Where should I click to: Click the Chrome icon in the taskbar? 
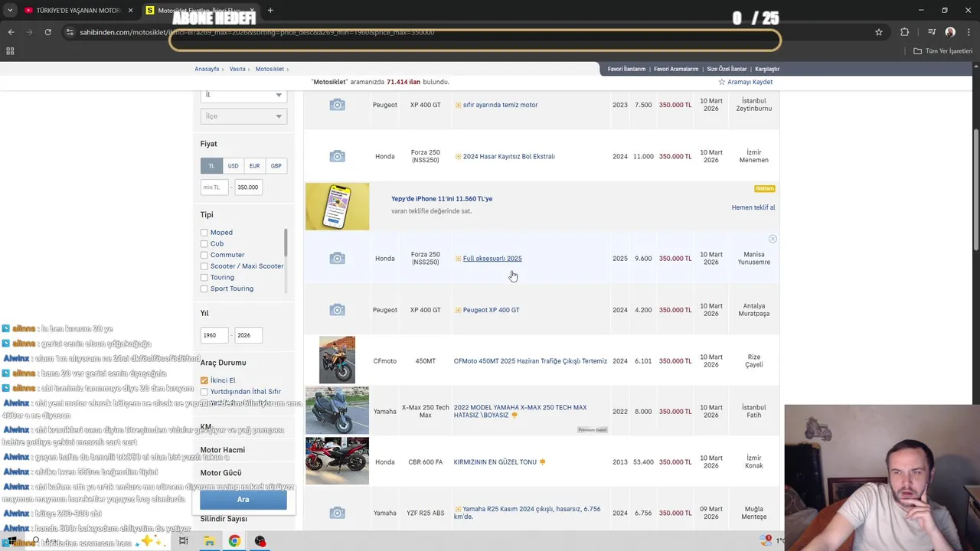pyautogui.click(x=234, y=541)
